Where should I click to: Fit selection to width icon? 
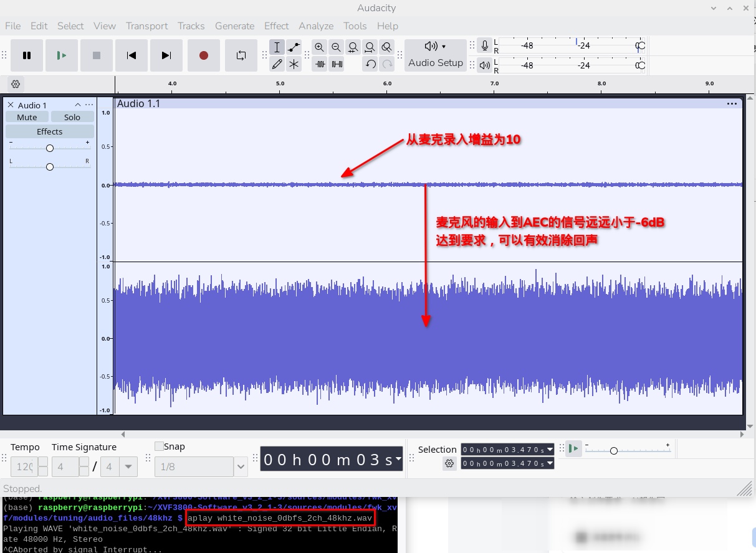[x=353, y=47]
